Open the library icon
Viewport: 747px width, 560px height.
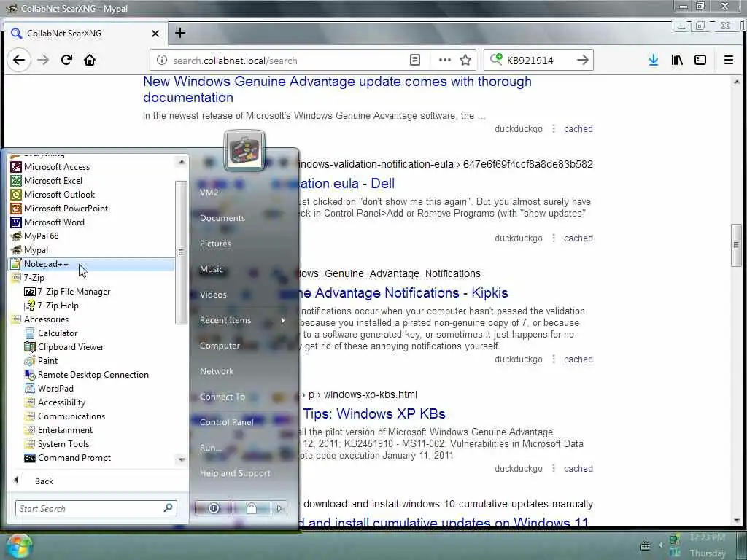(x=677, y=60)
